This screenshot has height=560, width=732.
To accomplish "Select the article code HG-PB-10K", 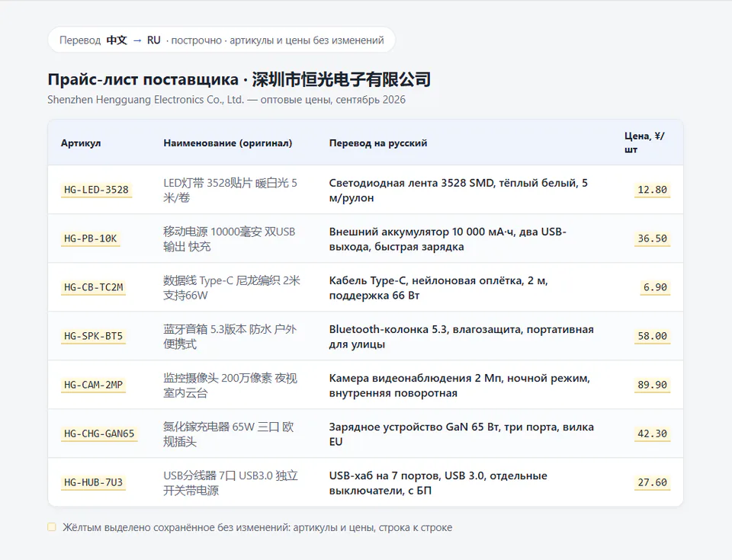I will 91,238.
